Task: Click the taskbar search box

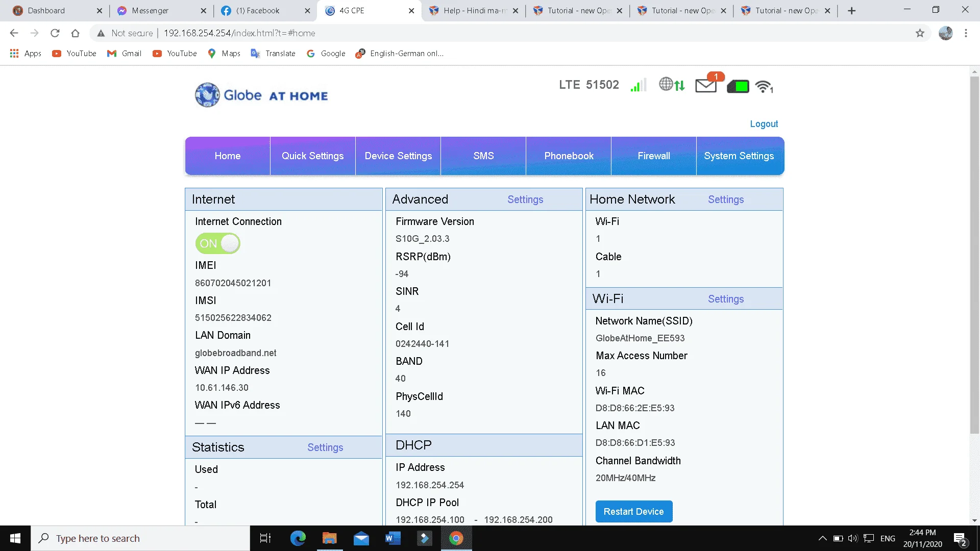Action: 140,538
